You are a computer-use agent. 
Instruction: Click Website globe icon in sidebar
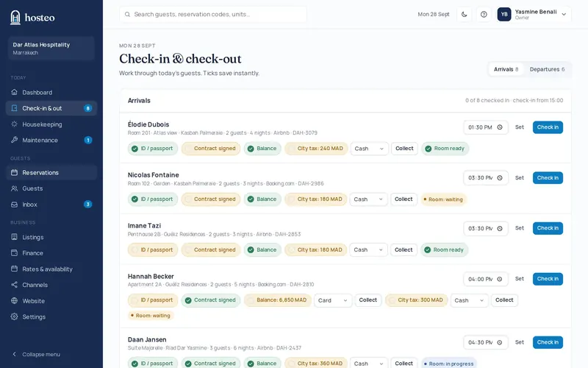click(x=14, y=300)
